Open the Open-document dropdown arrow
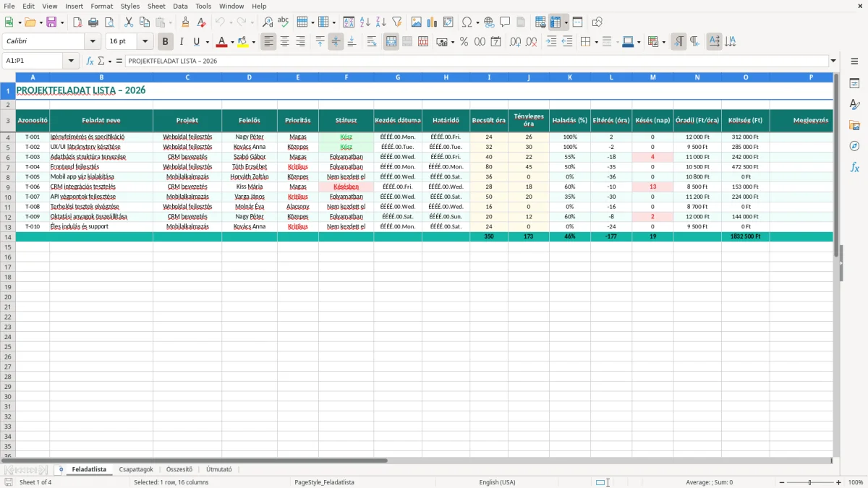Viewport: 868px width, 488px height. (40, 22)
